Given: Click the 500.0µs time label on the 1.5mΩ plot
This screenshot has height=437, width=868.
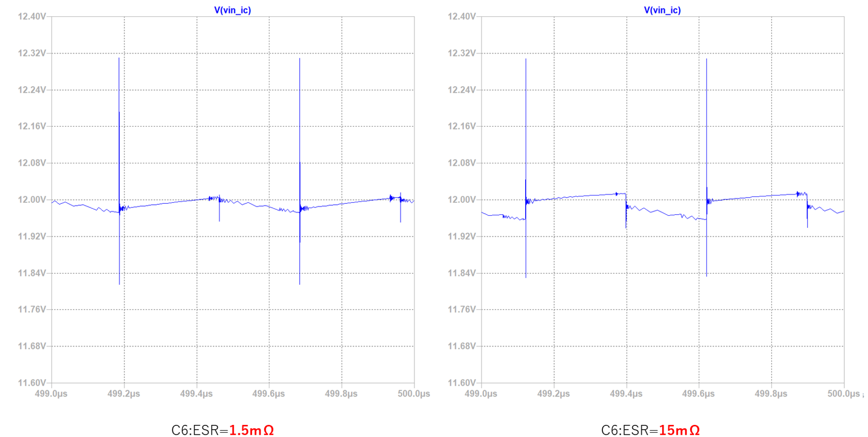Looking at the screenshot, I should pyautogui.click(x=414, y=393).
